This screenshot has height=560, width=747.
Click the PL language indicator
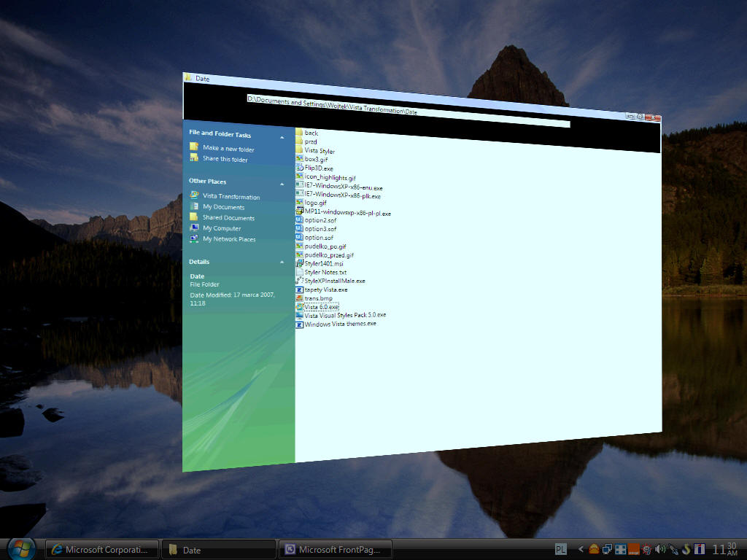(x=561, y=549)
